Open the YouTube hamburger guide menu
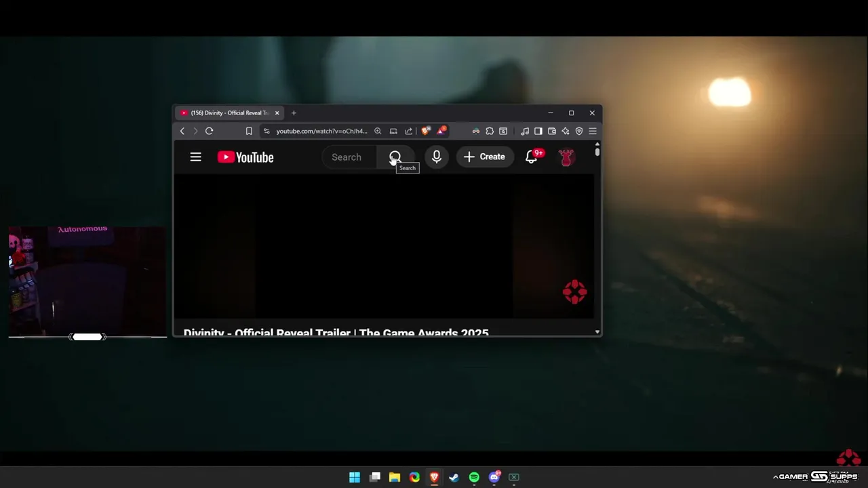 [x=195, y=157]
